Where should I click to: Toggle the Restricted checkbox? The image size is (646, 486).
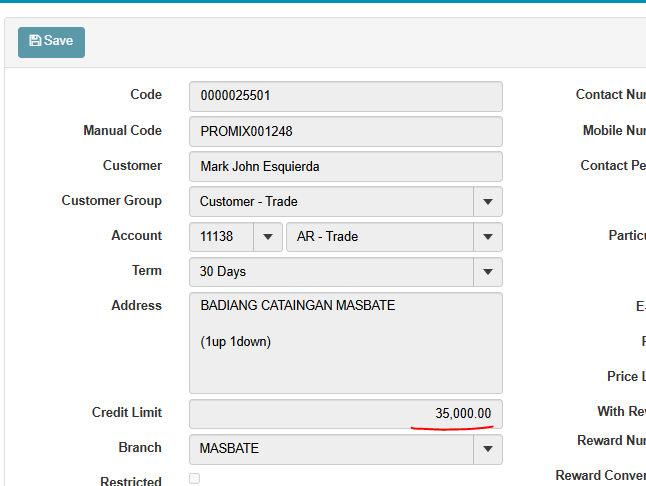point(194,479)
